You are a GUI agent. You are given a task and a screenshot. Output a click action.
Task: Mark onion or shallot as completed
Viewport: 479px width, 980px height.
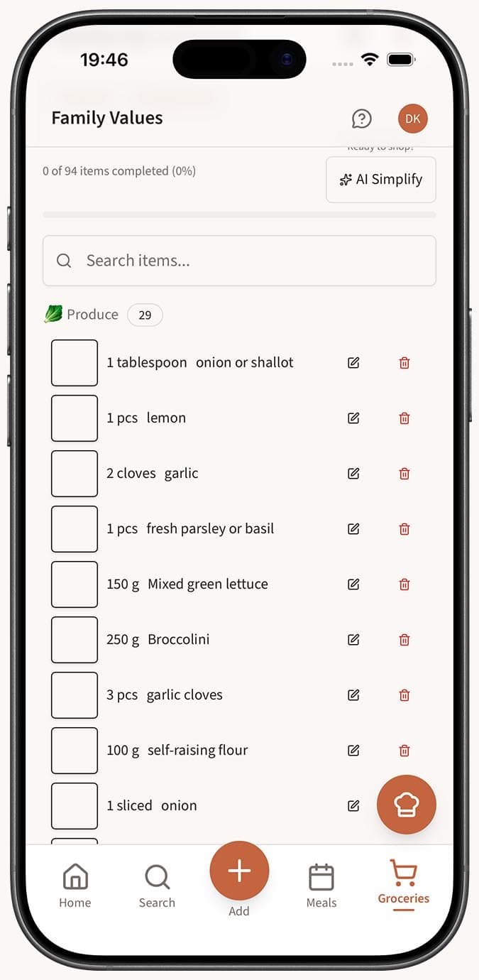pos(75,362)
